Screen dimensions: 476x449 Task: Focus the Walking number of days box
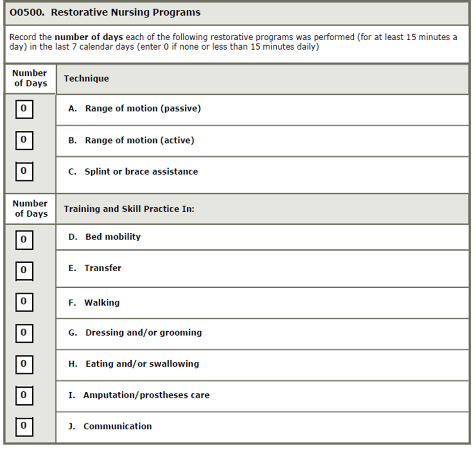(24, 302)
